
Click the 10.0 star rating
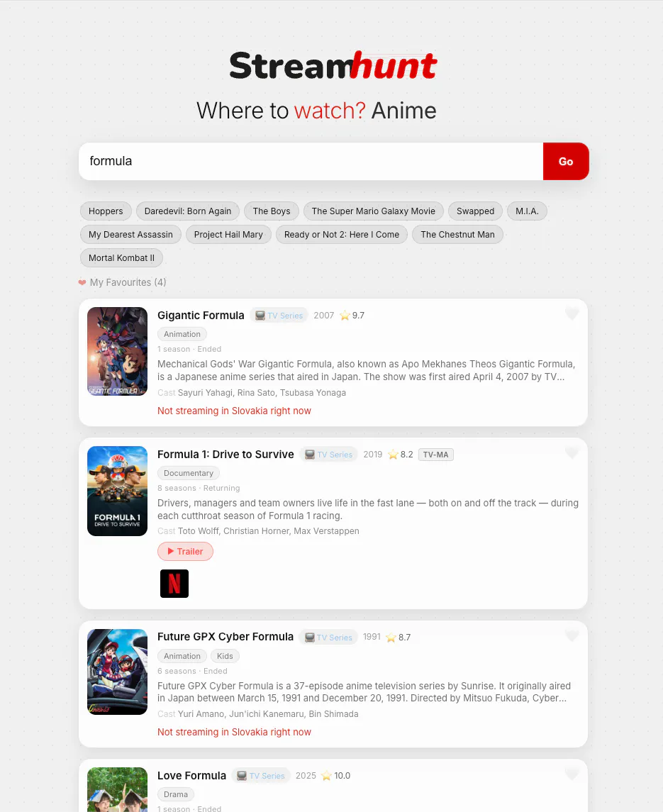(335, 775)
